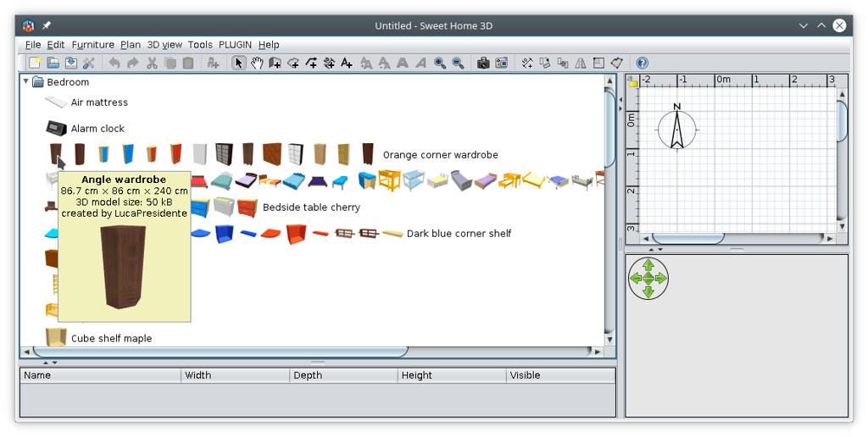Open the Furniture menu
The width and height of the screenshot is (868, 437).
click(93, 45)
